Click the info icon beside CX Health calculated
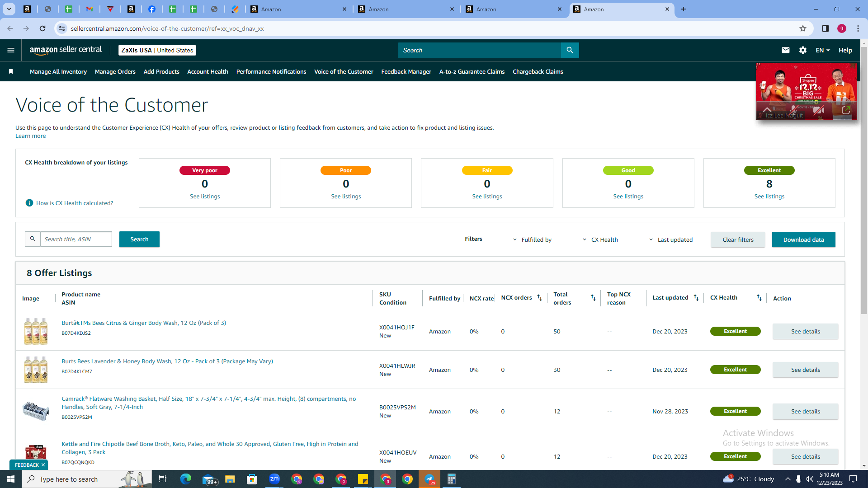Viewport: 868px width, 488px height. click(29, 203)
